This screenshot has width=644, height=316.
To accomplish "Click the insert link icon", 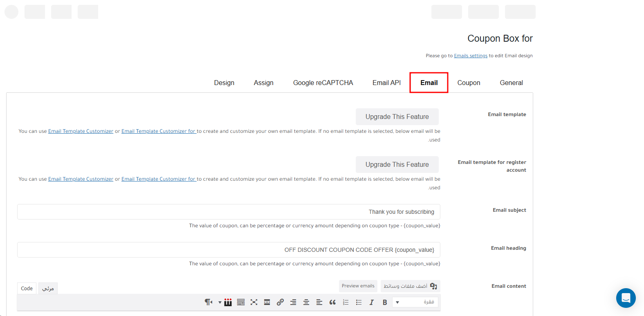I will pos(280,302).
